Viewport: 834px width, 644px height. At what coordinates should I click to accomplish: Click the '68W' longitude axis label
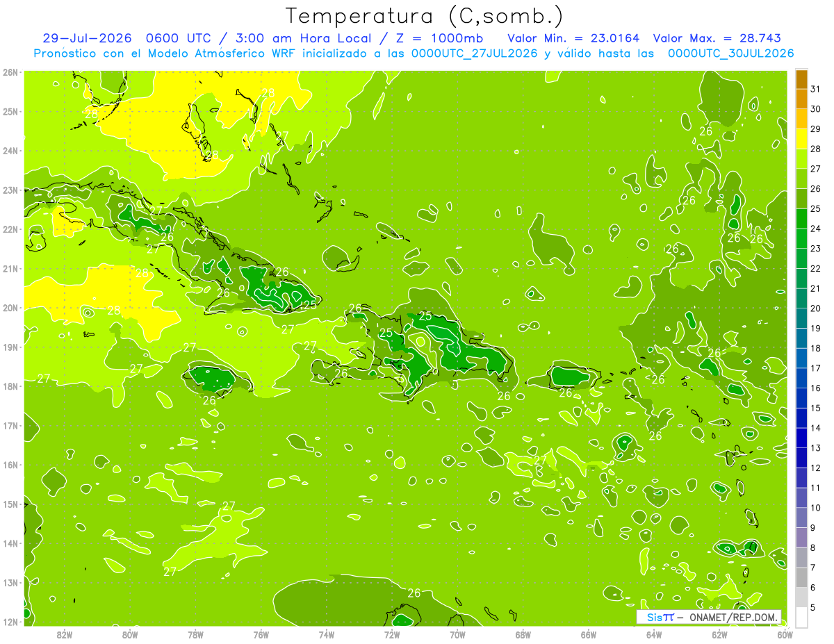tap(523, 634)
